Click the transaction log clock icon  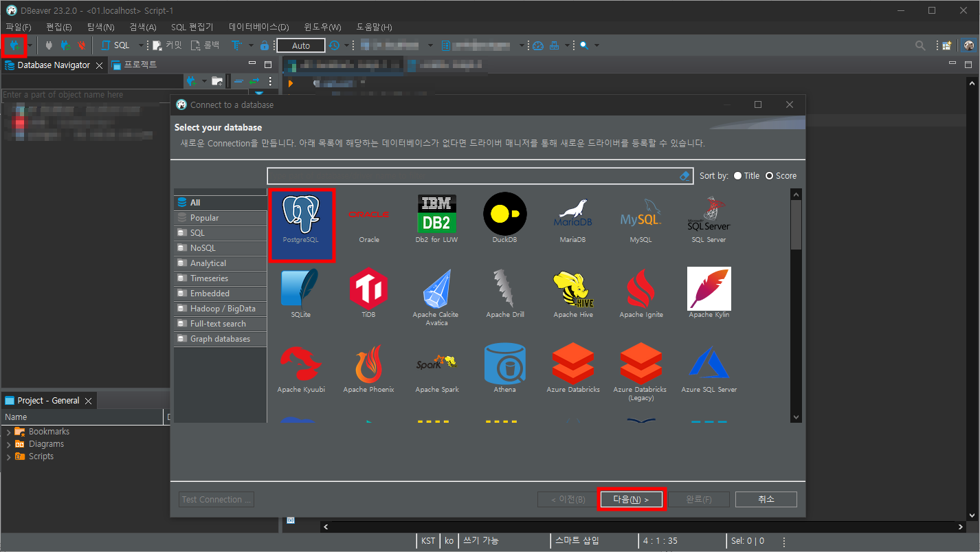tap(334, 45)
